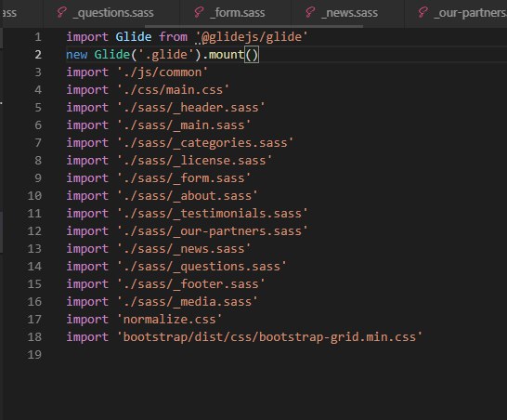The width and height of the screenshot is (507, 420).
Task: Open the _our-partners.sass tab
Action: point(456,13)
